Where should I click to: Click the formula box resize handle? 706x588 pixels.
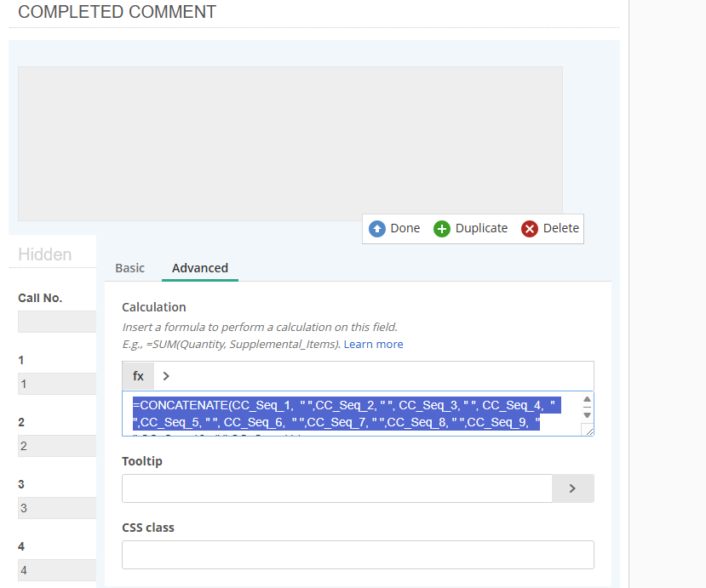click(588, 431)
